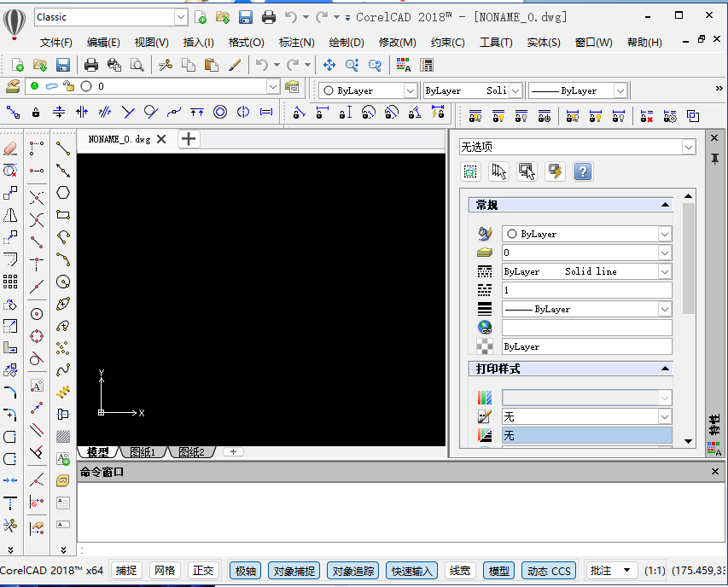Click the Print Preview magnifier icon

pos(137,65)
